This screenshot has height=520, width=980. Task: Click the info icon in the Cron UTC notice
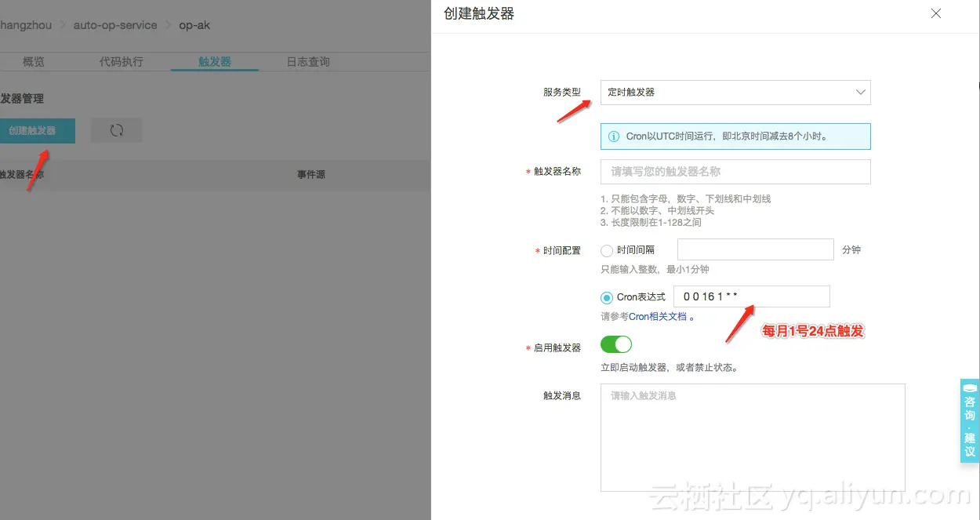614,136
